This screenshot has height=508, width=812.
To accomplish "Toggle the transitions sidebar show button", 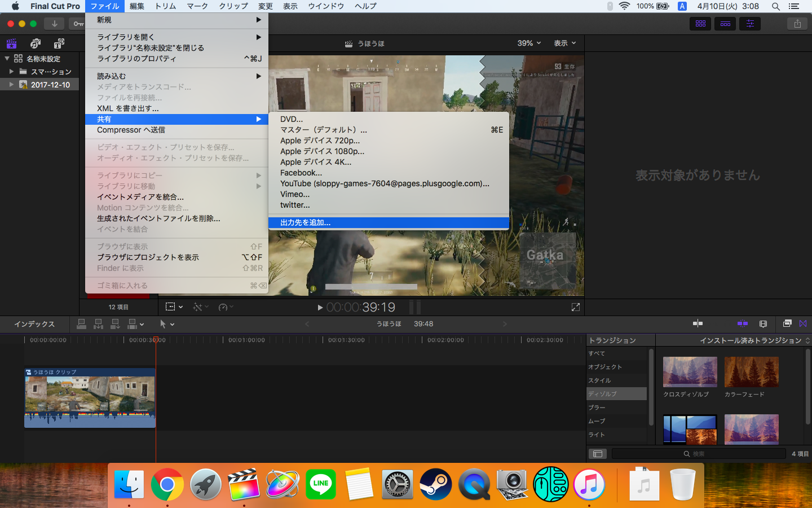I will click(x=598, y=454).
